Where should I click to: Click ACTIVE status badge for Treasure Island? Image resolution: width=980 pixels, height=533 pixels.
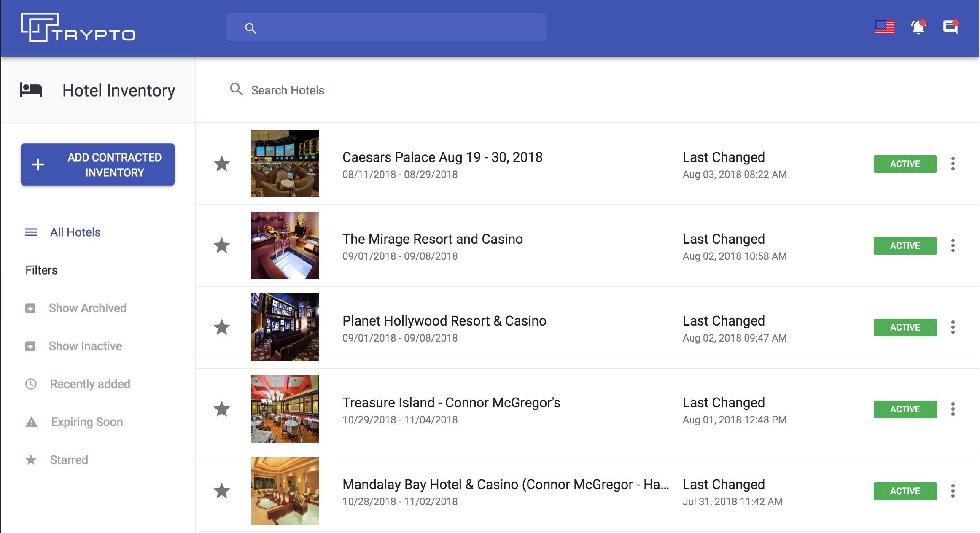(905, 409)
